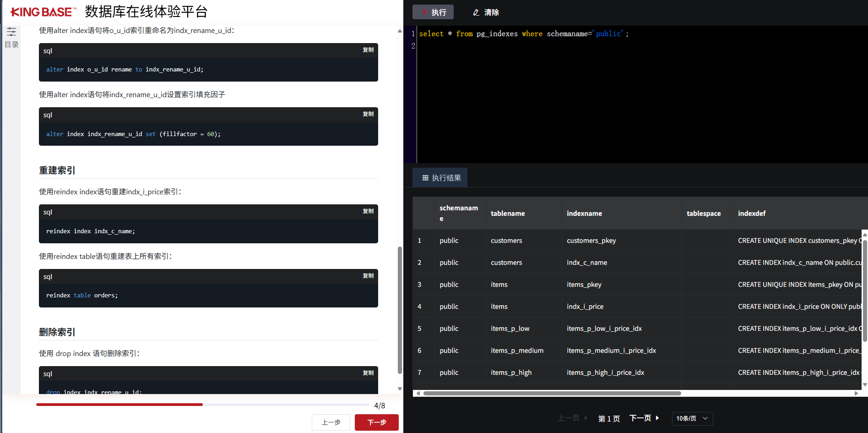Open the 10条/页 page size dropdown

[692, 418]
